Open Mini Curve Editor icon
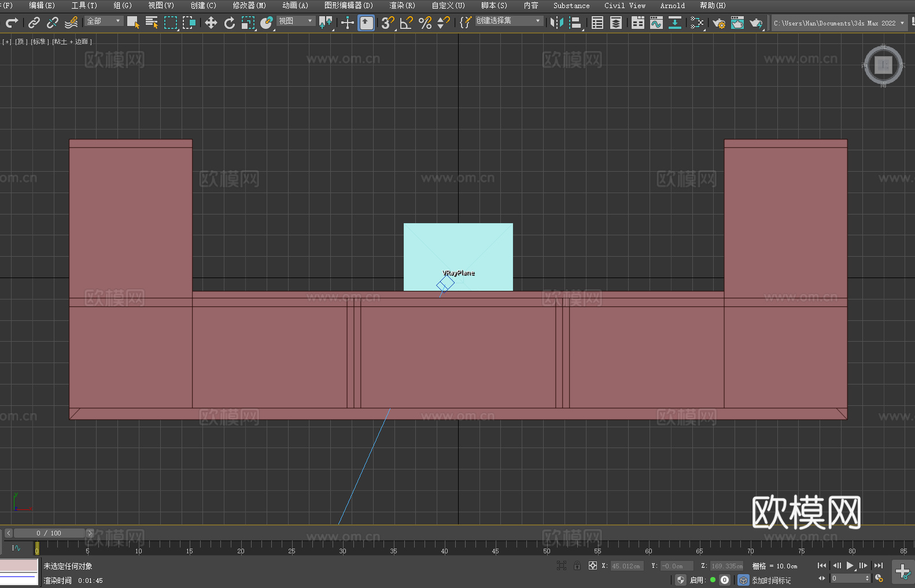This screenshot has height=588, width=915. [16, 548]
